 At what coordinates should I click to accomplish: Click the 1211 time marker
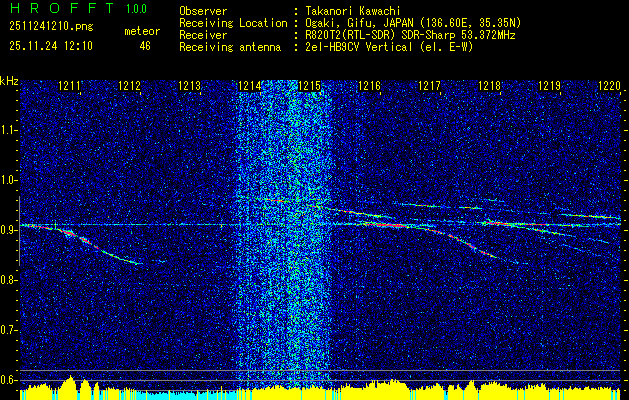69,86
